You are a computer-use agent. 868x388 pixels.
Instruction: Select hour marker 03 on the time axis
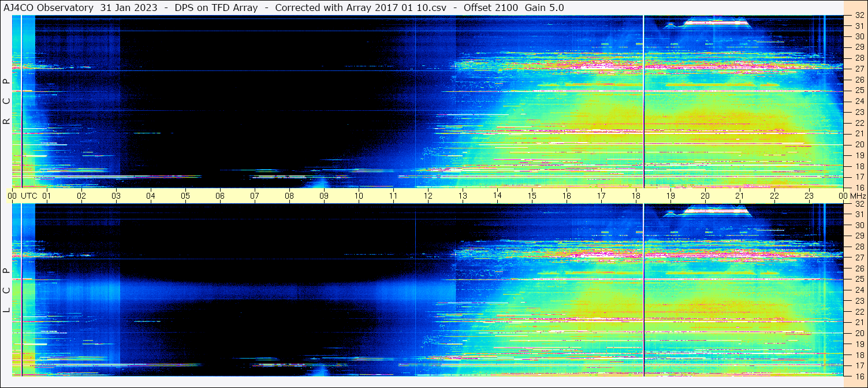pyautogui.click(x=116, y=196)
